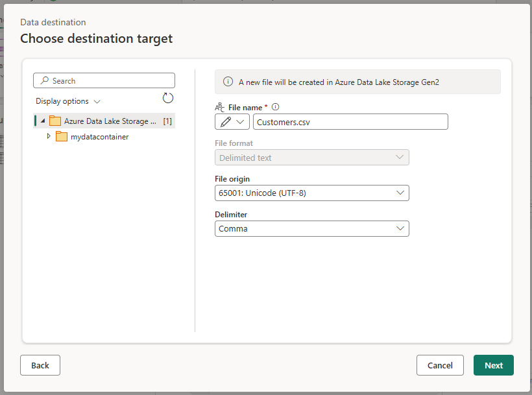This screenshot has height=395, width=532.
Task: Collapse the Azure Data Lake Storage node
Action: (43, 121)
